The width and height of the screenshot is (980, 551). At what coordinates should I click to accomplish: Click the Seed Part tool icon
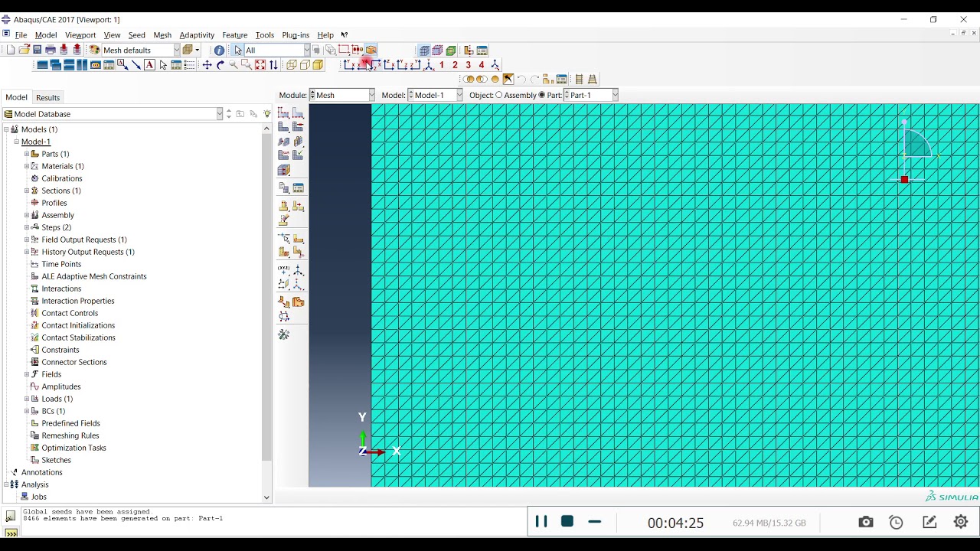[x=284, y=113]
